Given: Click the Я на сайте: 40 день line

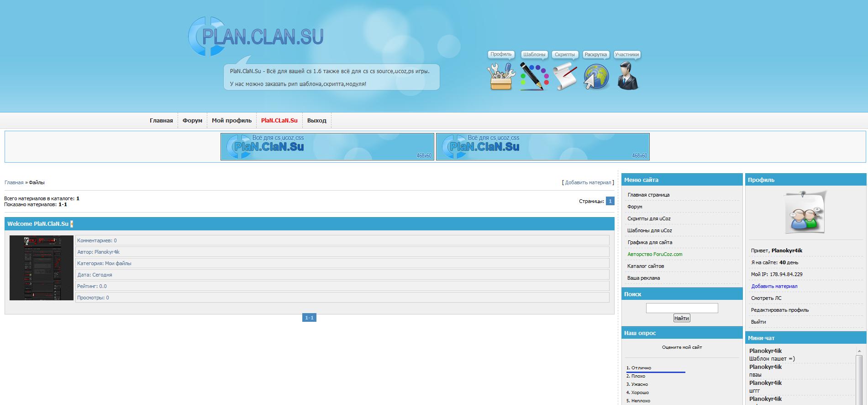Looking at the screenshot, I should pos(774,262).
